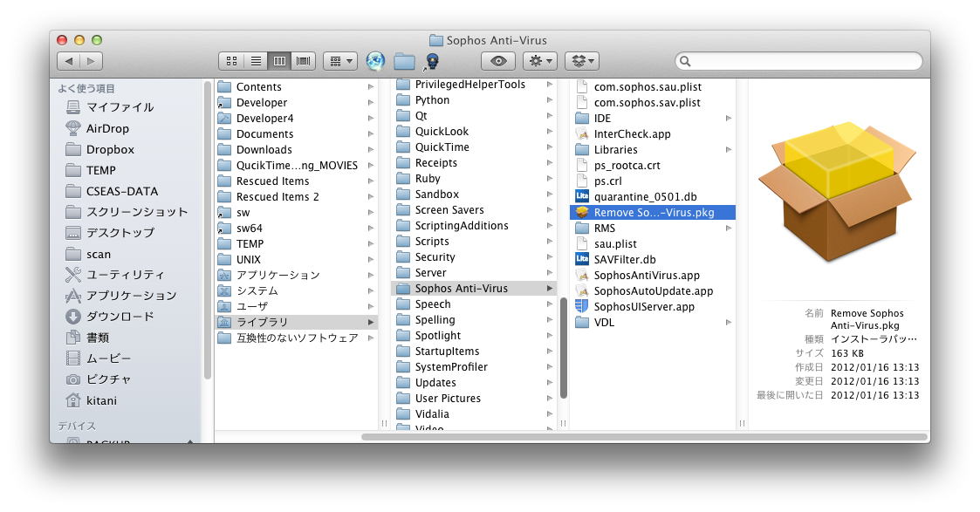Switch to column view

[x=279, y=60]
